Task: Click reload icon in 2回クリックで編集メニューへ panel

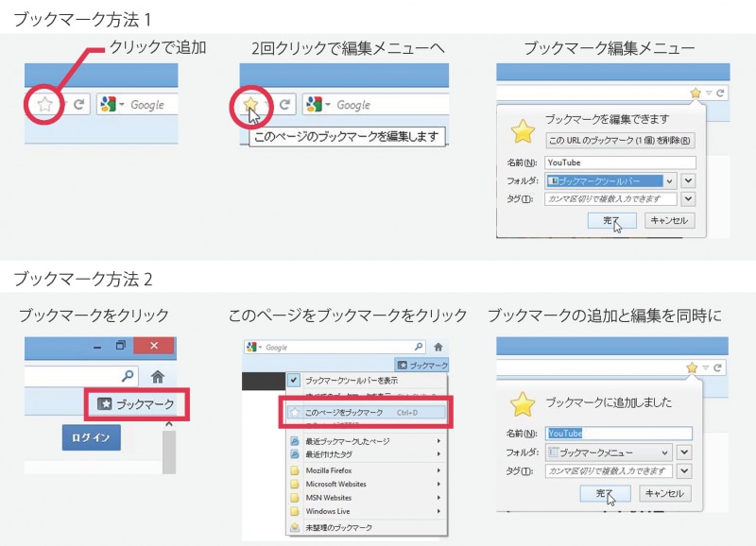Action: [285, 104]
